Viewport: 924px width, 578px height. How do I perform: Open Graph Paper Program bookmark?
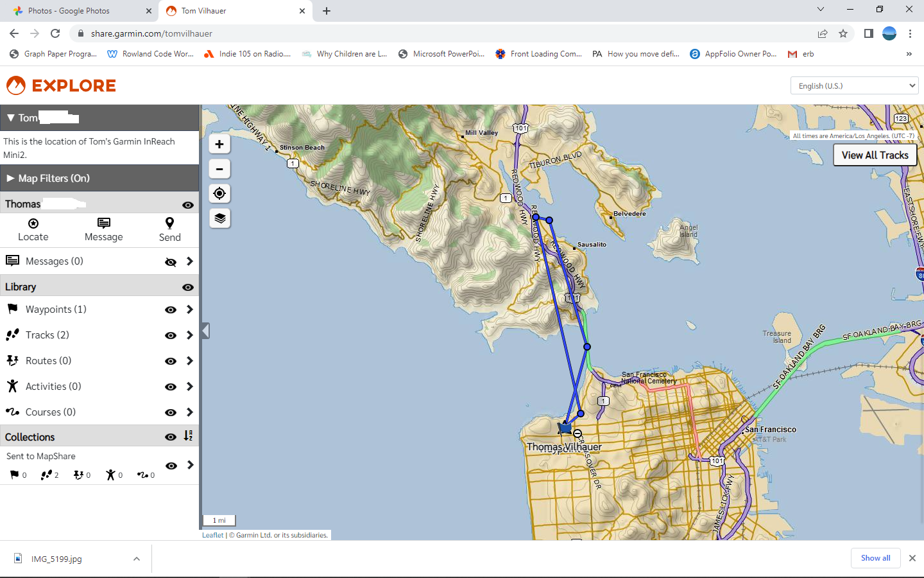click(53, 54)
